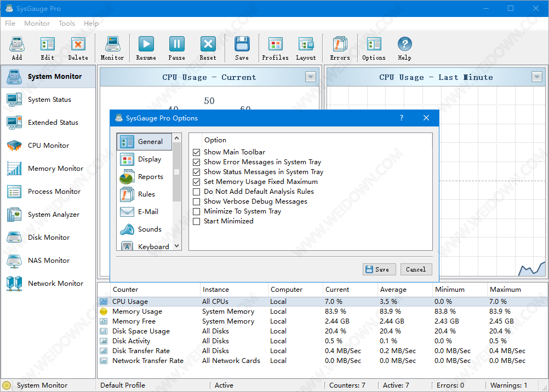The height and width of the screenshot is (392, 549).
Task: Click the Warnings: 1 status bar entry
Action: pos(508,385)
